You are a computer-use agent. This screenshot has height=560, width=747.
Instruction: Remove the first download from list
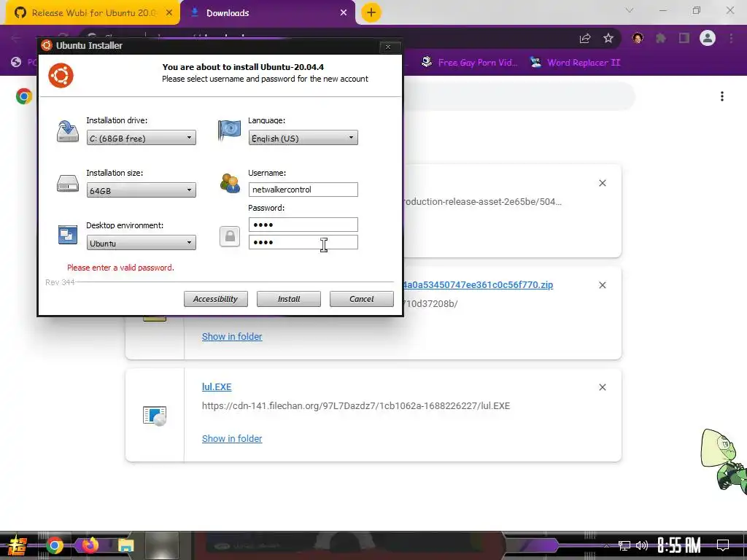[602, 183]
